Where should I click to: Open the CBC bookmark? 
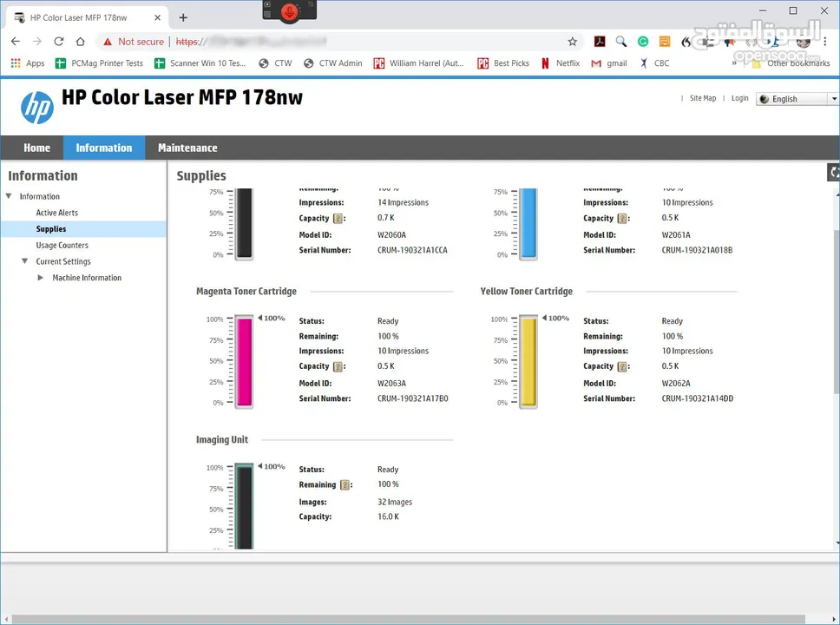click(654, 63)
